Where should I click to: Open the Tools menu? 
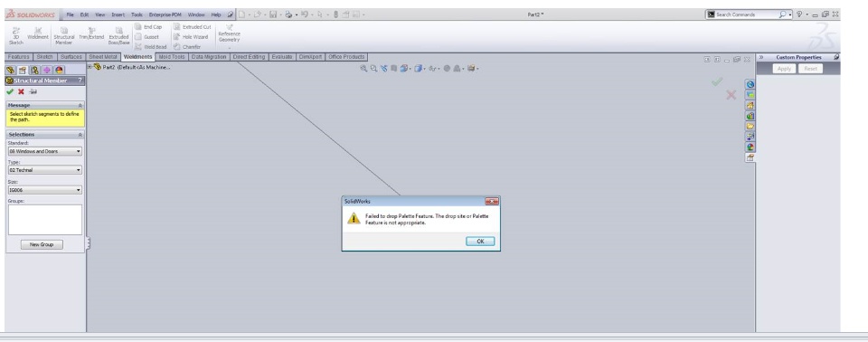tap(137, 14)
